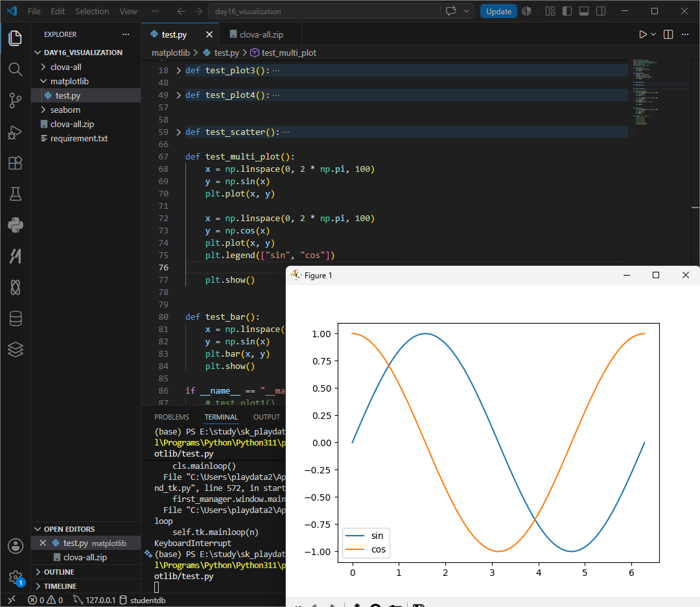Viewport: 700px width, 607px height.
Task: Open the stacked layers view icon
Action: tap(15, 350)
